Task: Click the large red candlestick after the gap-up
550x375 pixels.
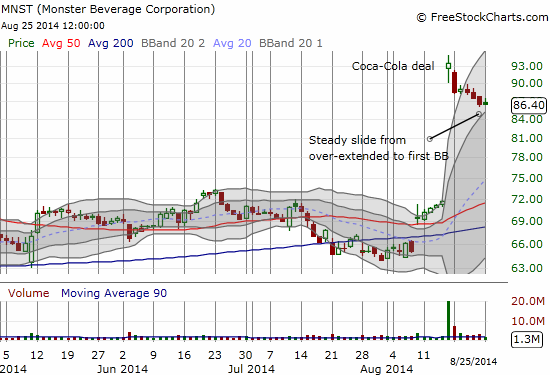Action: tap(455, 82)
